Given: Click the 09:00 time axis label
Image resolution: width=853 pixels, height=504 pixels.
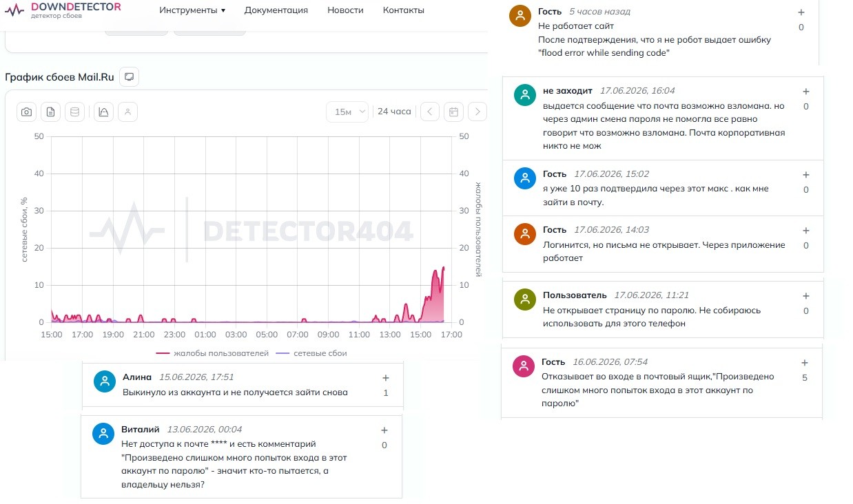Looking at the screenshot, I should (328, 335).
